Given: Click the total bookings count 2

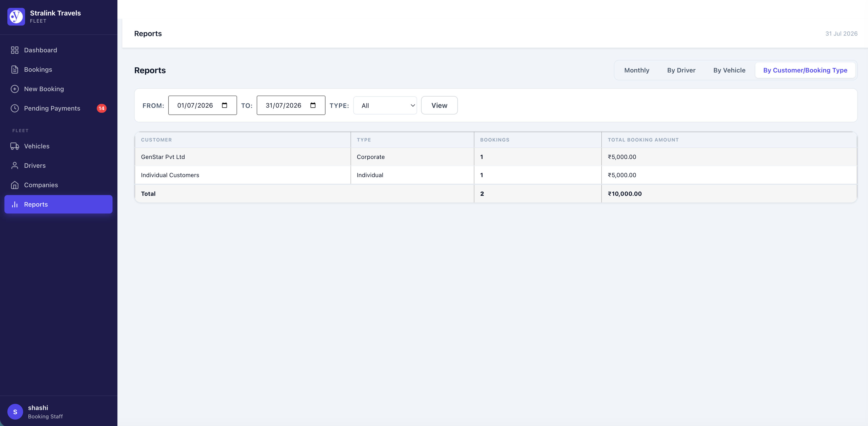Looking at the screenshot, I should (482, 194).
